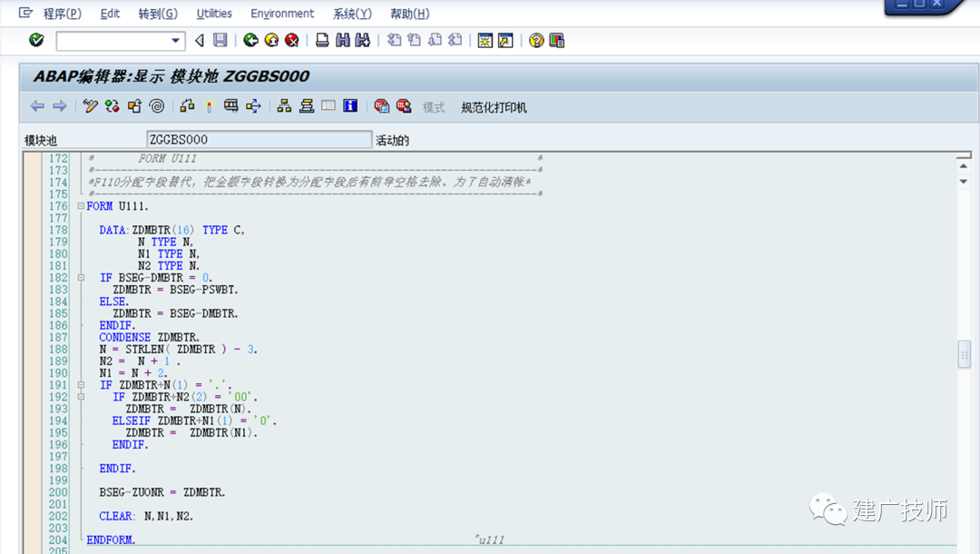Click the Find binoculars icon

pyautogui.click(x=342, y=41)
